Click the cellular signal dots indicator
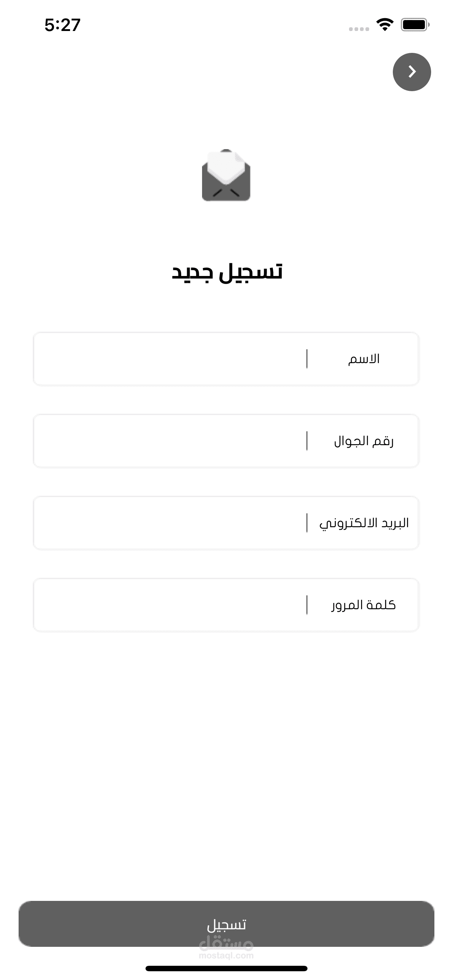Screen dimensions: 453x980 pyautogui.click(x=359, y=29)
